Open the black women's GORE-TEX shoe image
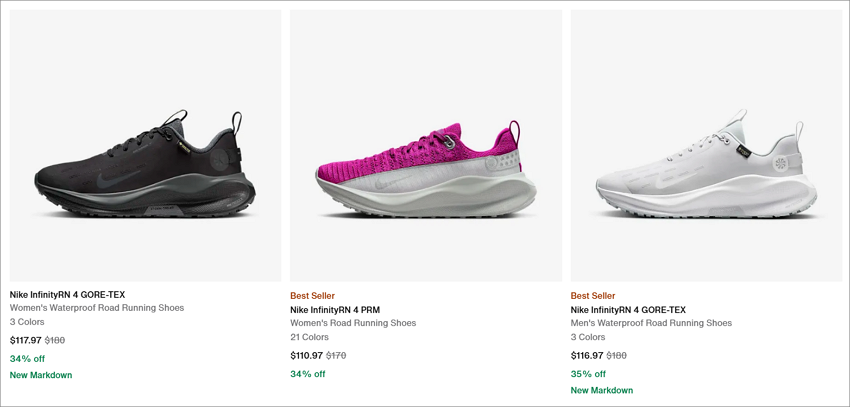The image size is (850, 407). click(x=145, y=145)
